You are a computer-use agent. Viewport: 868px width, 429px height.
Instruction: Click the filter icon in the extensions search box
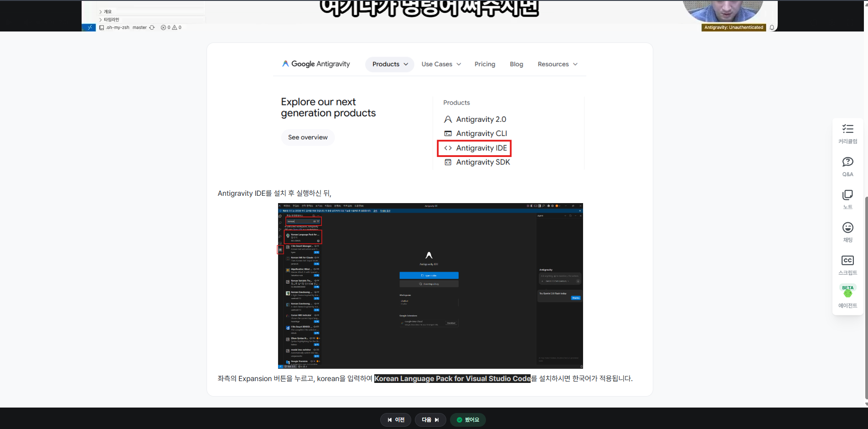318,221
